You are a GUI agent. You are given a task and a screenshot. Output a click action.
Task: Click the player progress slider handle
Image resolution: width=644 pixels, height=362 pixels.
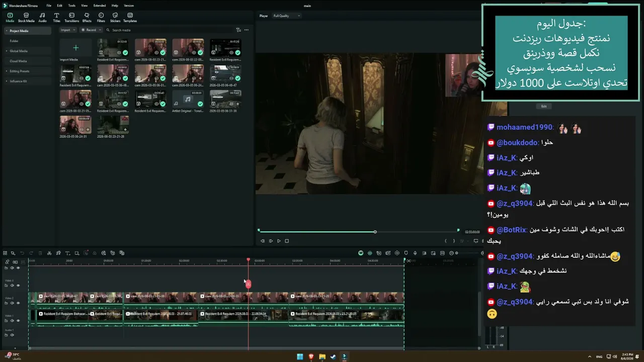pyautogui.click(x=375, y=232)
